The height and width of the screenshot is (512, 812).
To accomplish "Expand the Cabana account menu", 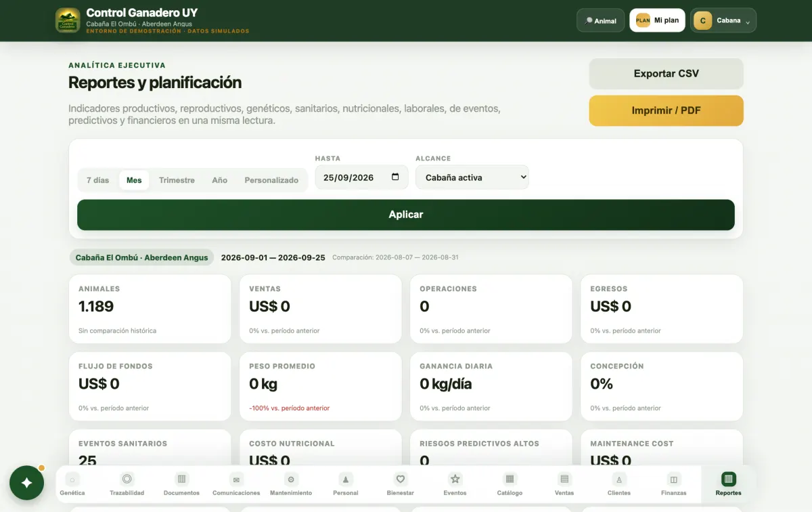I will 723,20.
